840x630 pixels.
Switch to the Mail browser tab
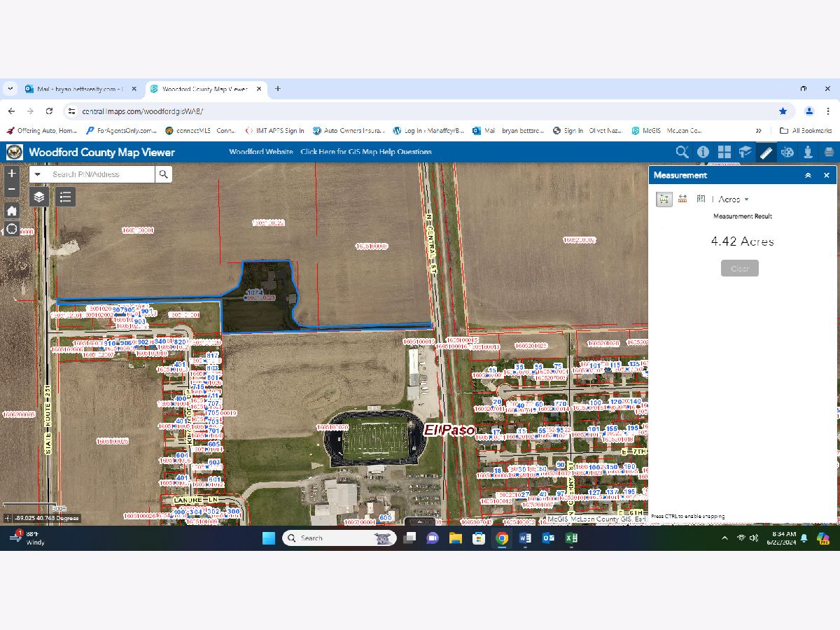(76, 89)
